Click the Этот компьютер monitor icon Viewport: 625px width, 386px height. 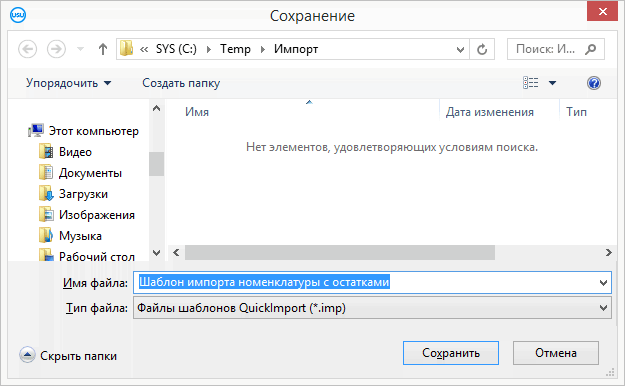coord(36,130)
